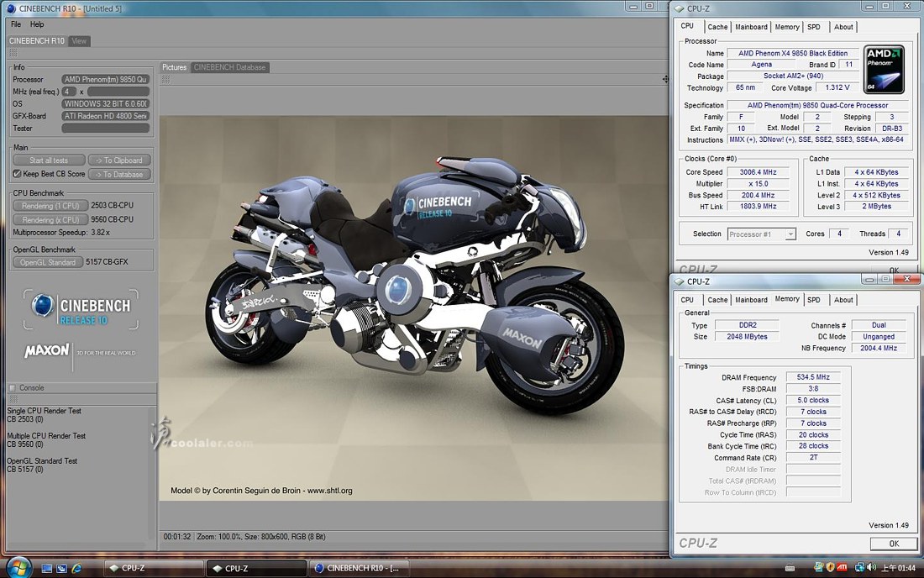Open Memory tab in top CPU-Z window
Viewport: 924px width, 578px height.
787,27
